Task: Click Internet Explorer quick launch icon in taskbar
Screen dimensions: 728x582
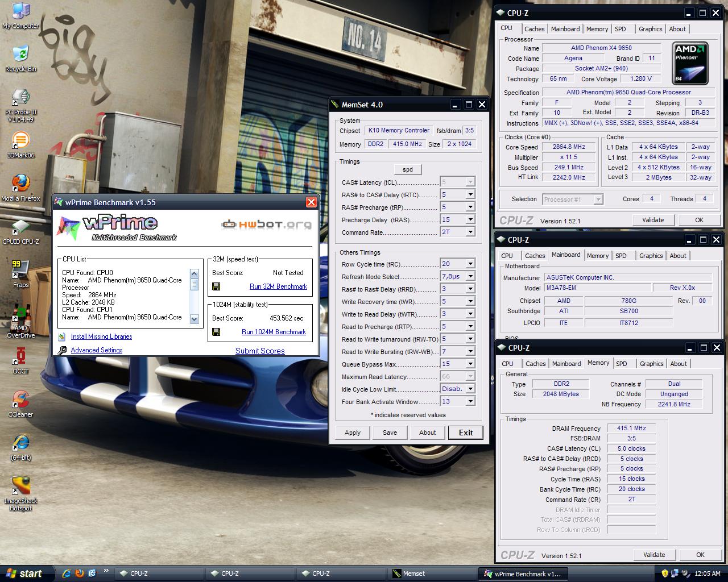Action: click(67, 573)
